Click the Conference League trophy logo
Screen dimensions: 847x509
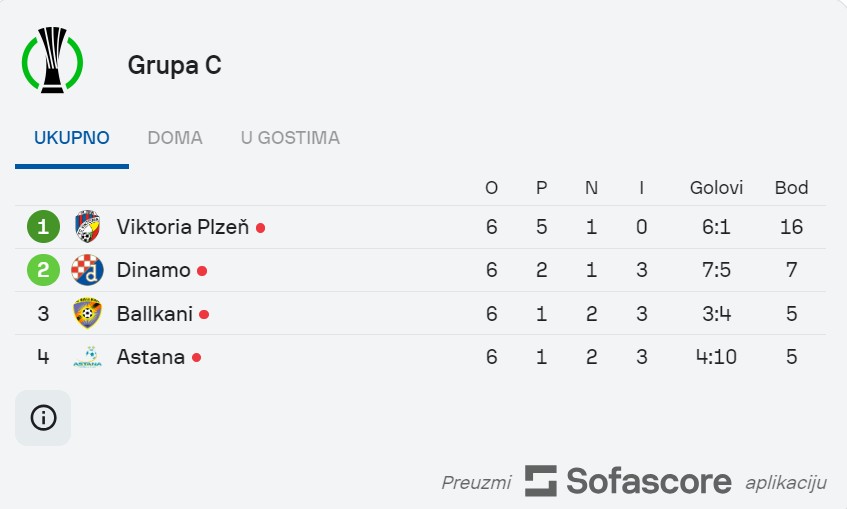52,60
